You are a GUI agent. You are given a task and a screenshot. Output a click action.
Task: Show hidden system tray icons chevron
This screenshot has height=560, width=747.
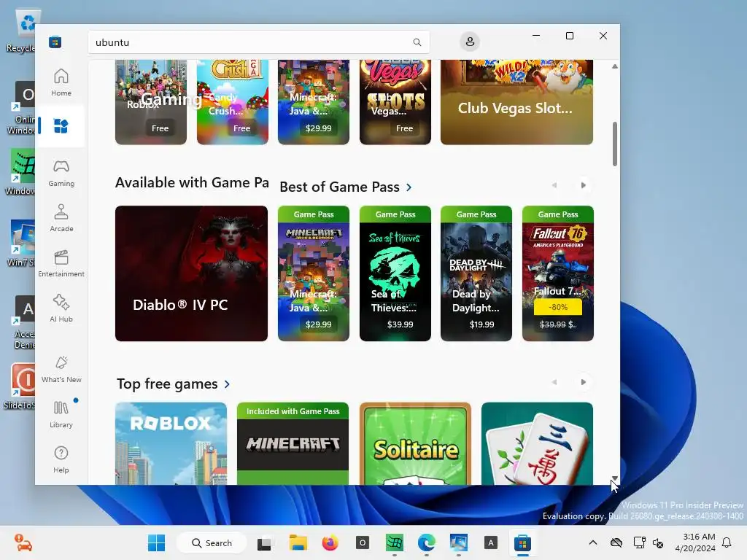(x=592, y=542)
